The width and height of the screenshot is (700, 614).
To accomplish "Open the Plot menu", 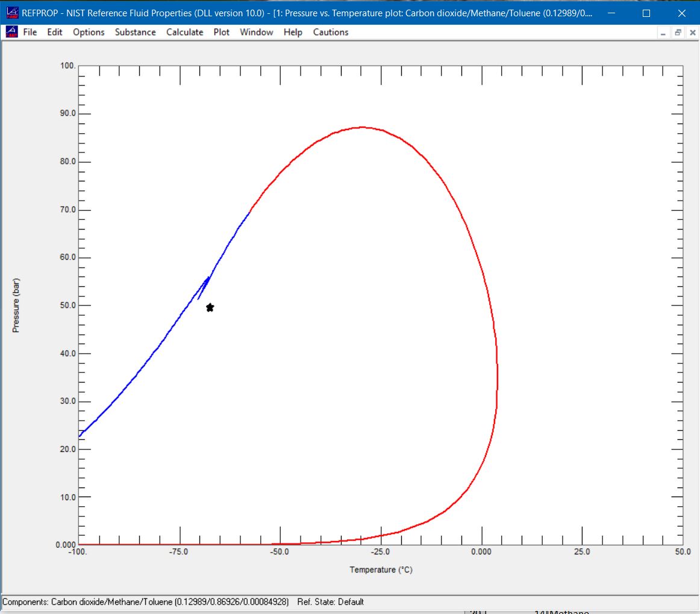I will [221, 32].
